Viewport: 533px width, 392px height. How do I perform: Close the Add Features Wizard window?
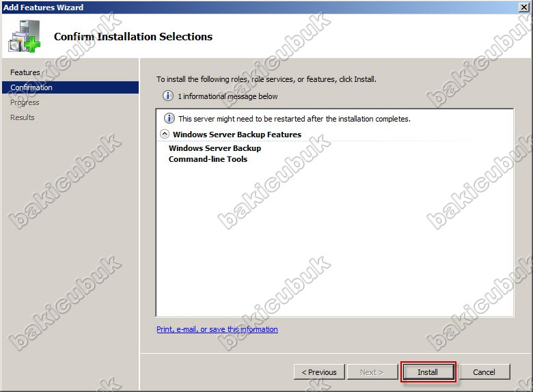tap(524, 7)
